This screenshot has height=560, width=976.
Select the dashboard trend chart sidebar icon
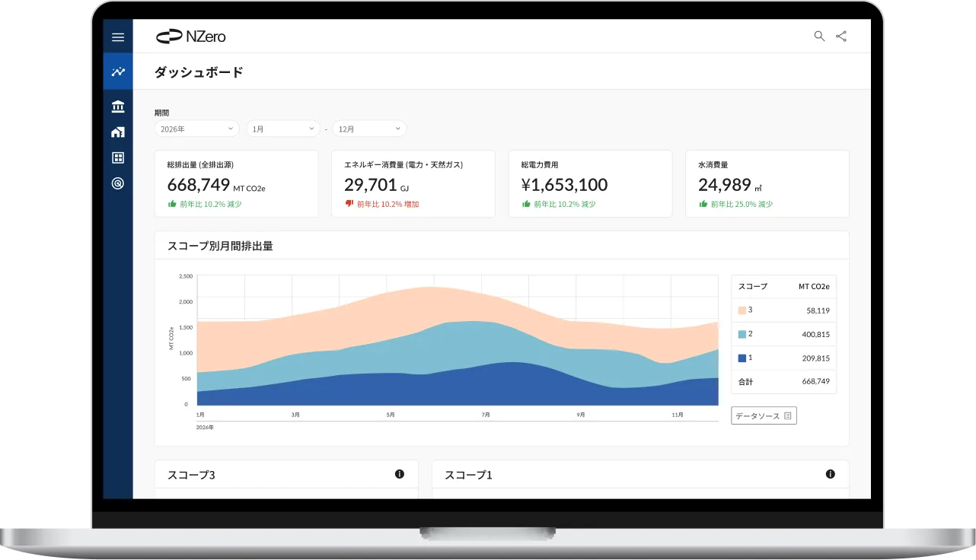click(x=117, y=72)
